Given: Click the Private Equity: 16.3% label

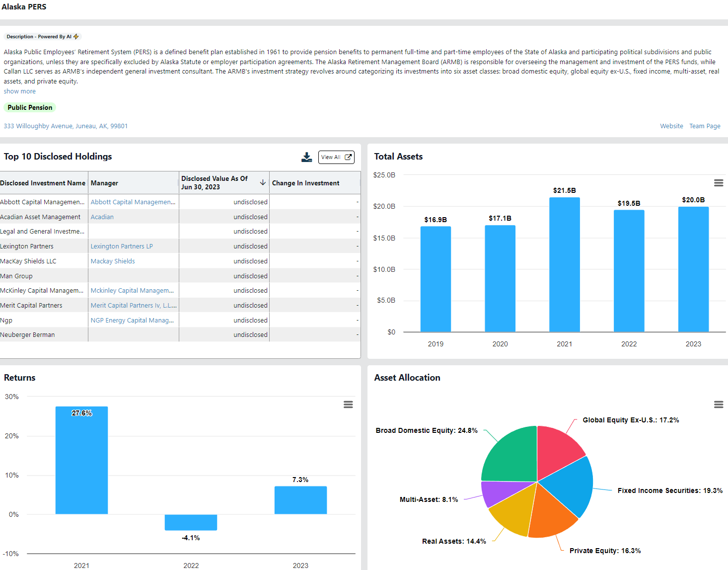Looking at the screenshot, I should [605, 551].
